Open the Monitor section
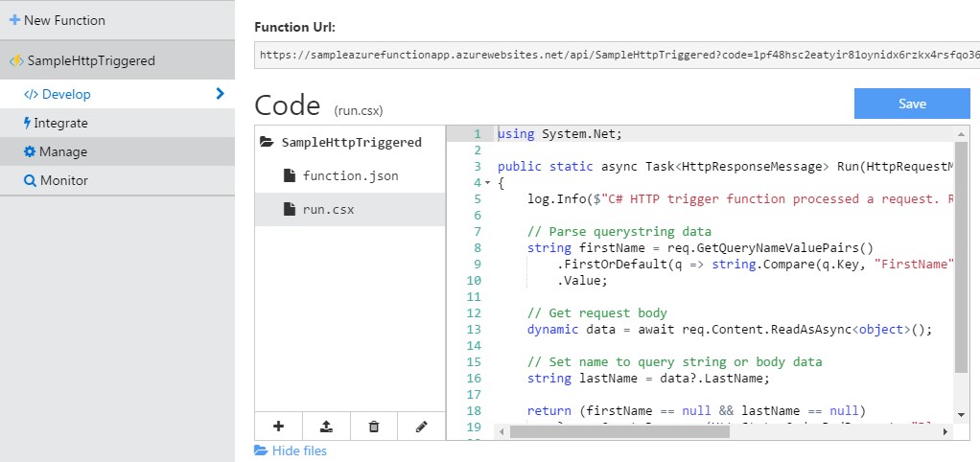This screenshot has width=980, height=462. [x=118, y=180]
